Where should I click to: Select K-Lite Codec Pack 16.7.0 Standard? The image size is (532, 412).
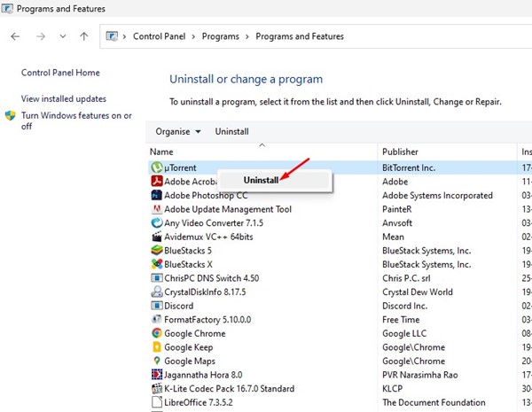point(230,389)
